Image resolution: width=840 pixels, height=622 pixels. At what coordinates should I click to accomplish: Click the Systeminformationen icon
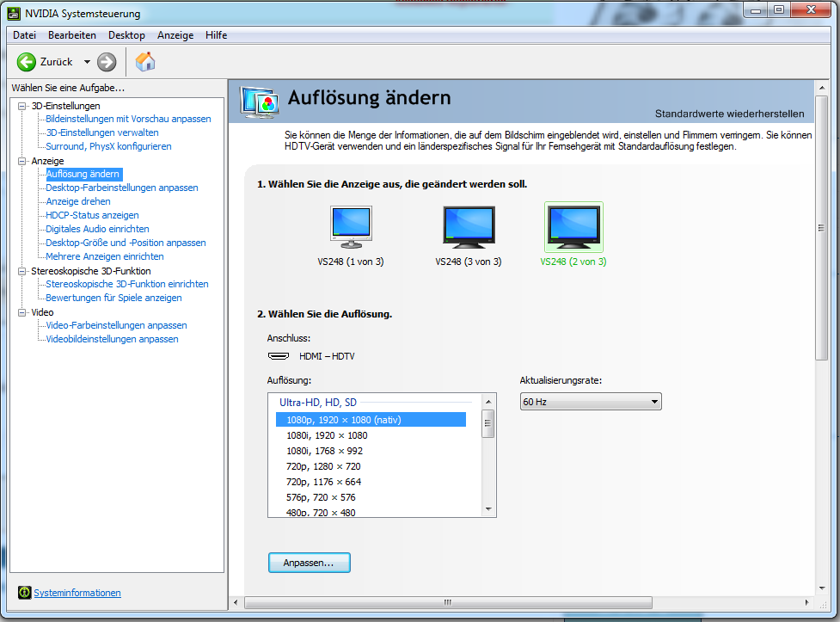pos(25,593)
